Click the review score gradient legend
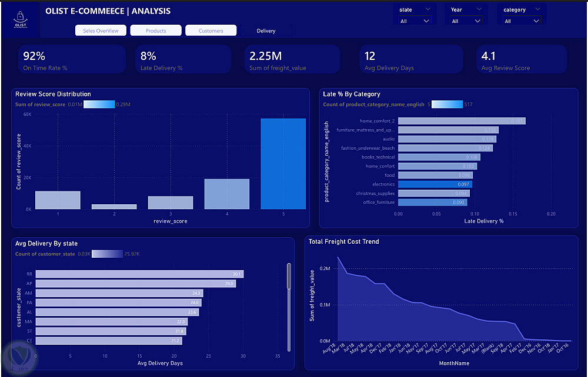Viewport: 588px width, 377px height. (99, 105)
